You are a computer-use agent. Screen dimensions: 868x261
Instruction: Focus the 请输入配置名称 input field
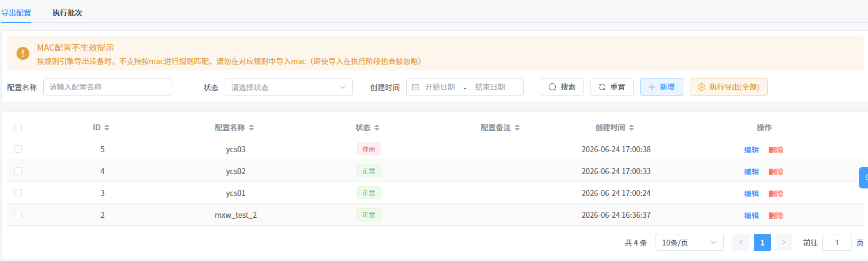click(107, 87)
